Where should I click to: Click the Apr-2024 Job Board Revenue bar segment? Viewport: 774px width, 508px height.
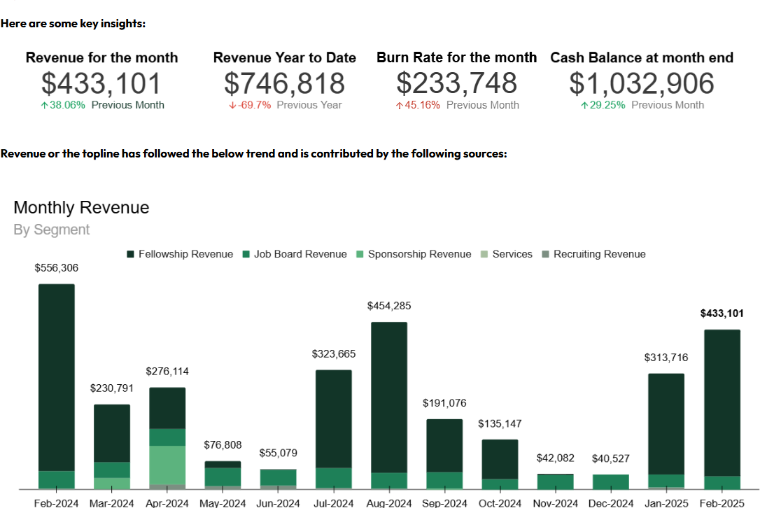[x=167, y=437]
